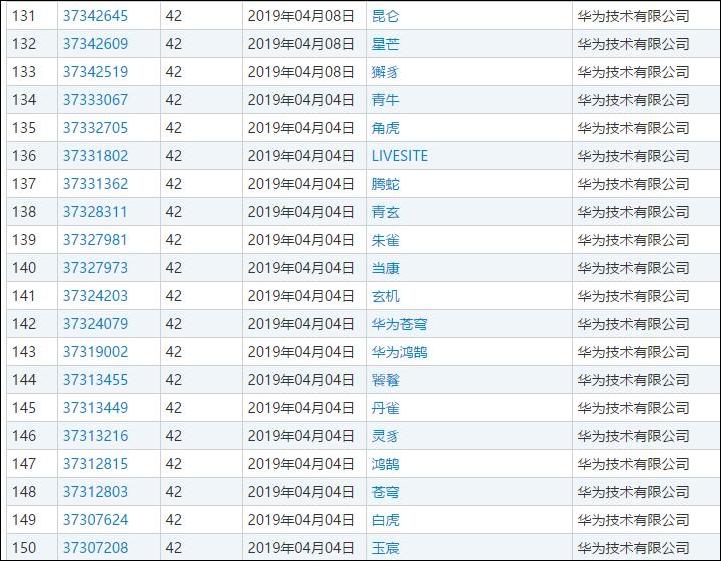The height and width of the screenshot is (561, 721).
Task: Click the trademark name 腾蛇
Action: [385, 184]
